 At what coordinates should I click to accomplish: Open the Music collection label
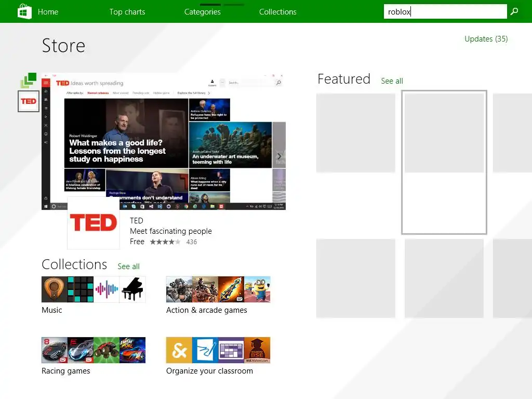[x=52, y=310]
